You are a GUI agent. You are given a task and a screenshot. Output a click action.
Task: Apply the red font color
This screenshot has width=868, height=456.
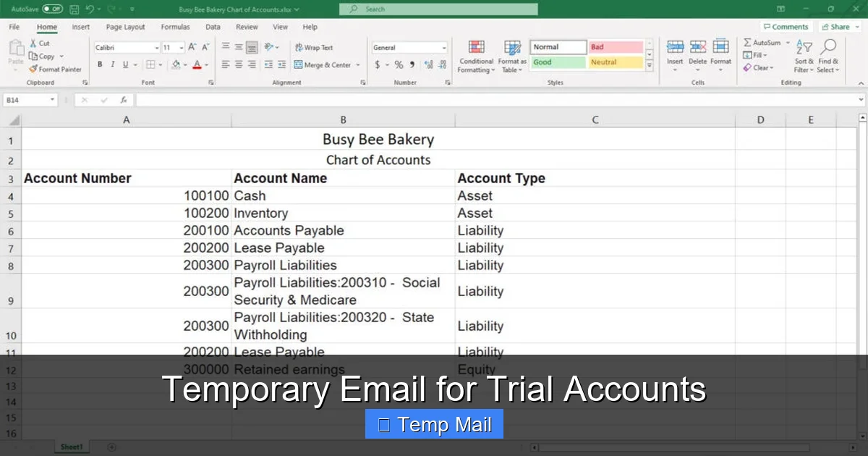point(197,64)
